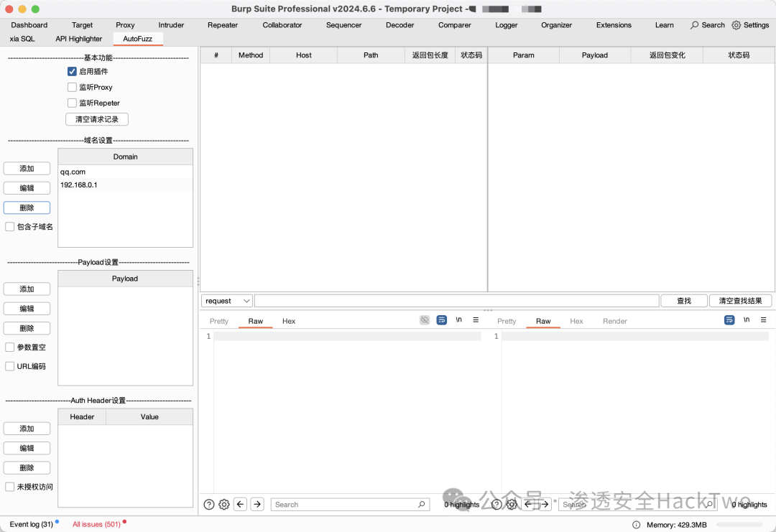The width and height of the screenshot is (776, 532).
Task: Open the Dashboard tab
Action: tap(29, 24)
